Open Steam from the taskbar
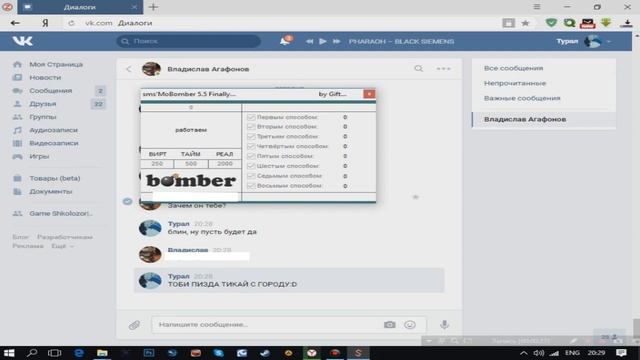Viewport: 640px width, 360px height. coord(265,353)
